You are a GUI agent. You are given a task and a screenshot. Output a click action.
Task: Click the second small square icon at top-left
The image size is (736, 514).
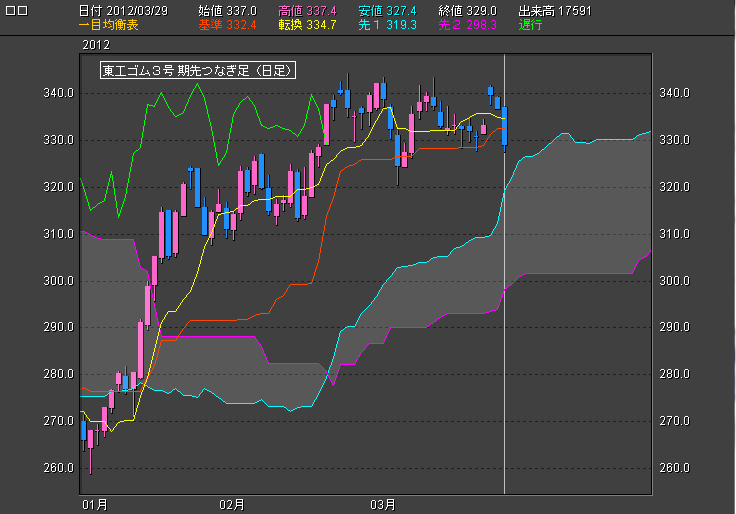coord(23,10)
